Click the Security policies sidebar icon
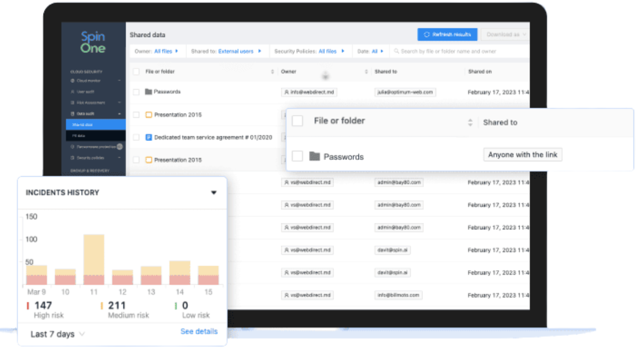The width and height of the screenshot is (644, 362). coord(72,158)
